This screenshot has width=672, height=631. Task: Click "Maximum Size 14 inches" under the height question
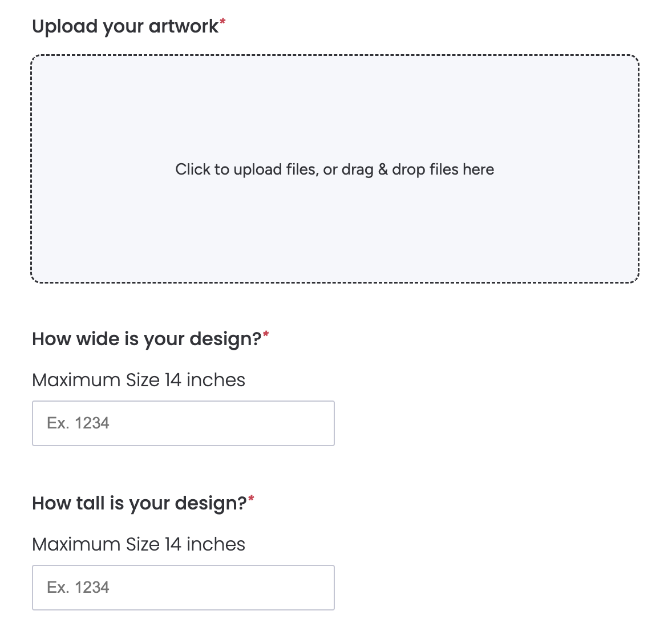click(x=139, y=544)
